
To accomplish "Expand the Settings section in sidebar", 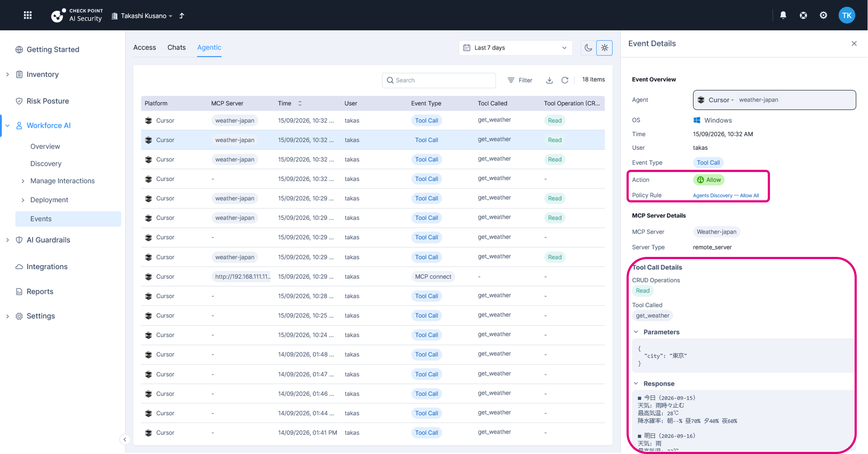I will pyautogui.click(x=7, y=316).
